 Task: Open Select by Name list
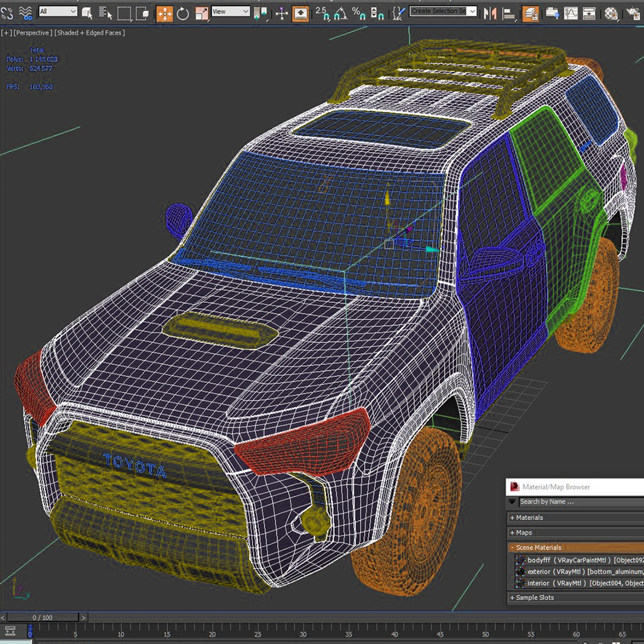pyautogui.click(x=105, y=13)
